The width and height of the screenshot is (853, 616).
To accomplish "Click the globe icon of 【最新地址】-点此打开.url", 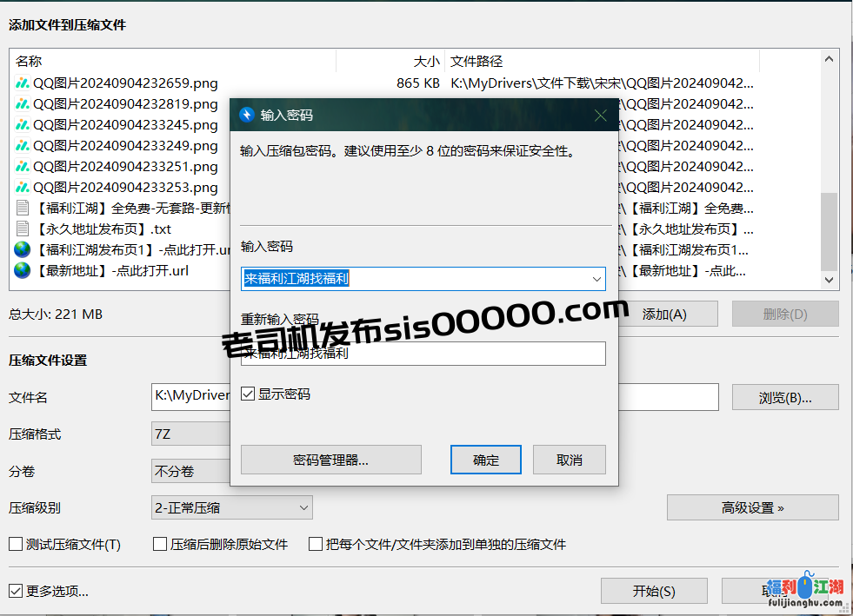I will (x=20, y=270).
